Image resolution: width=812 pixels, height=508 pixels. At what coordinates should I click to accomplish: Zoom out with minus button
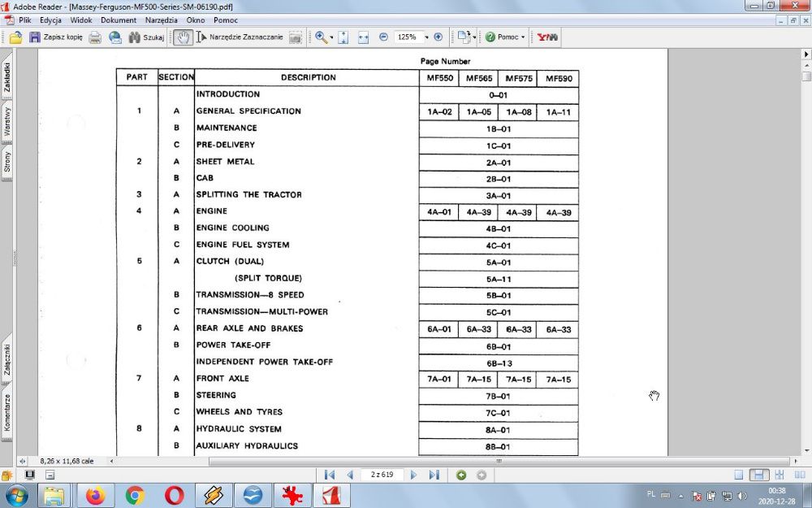(383, 37)
